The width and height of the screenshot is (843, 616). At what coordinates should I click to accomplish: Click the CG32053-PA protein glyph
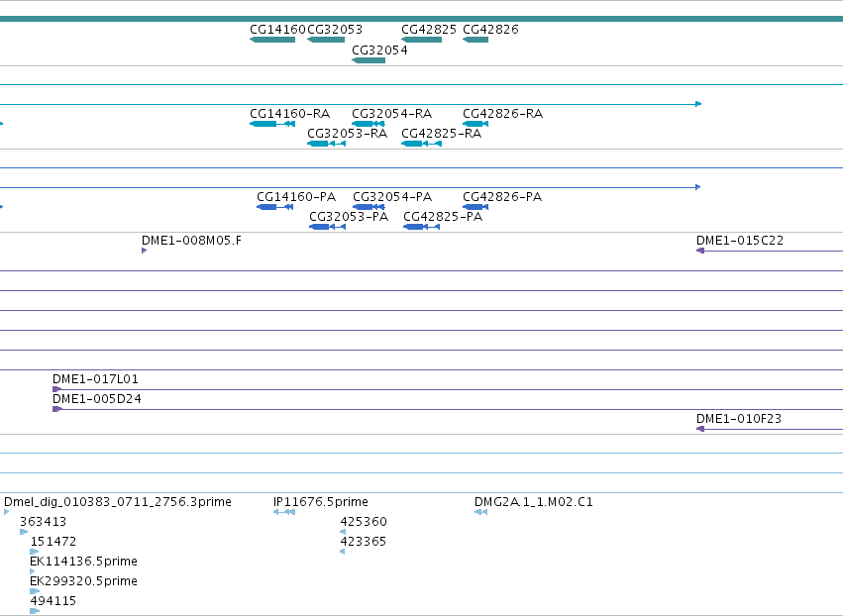328,227
